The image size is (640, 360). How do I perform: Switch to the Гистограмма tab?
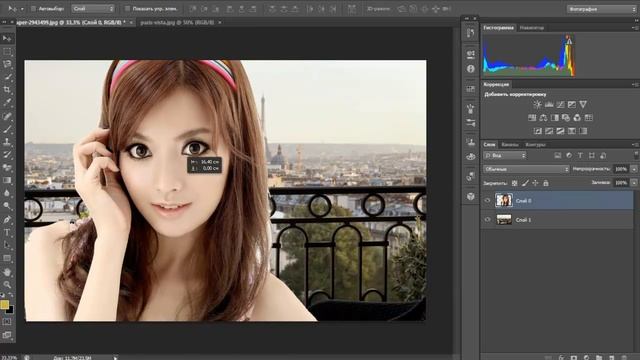[498, 28]
